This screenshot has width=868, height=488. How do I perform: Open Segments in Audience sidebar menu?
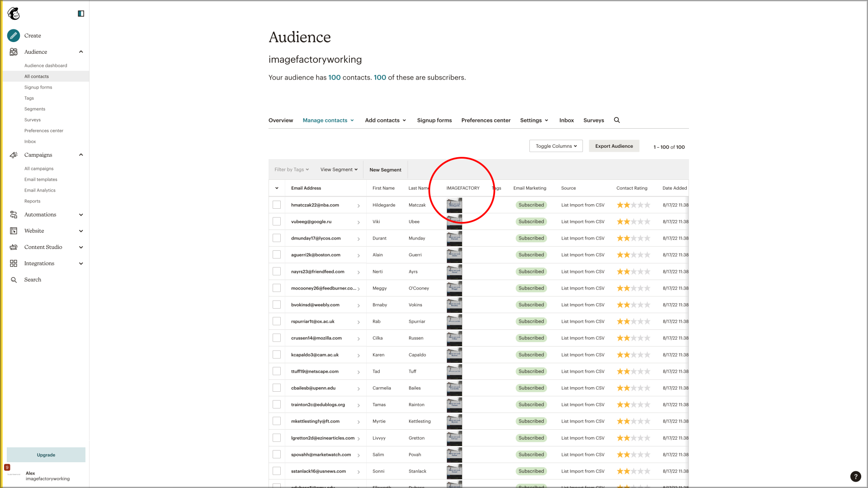pyautogui.click(x=35, y=109)
